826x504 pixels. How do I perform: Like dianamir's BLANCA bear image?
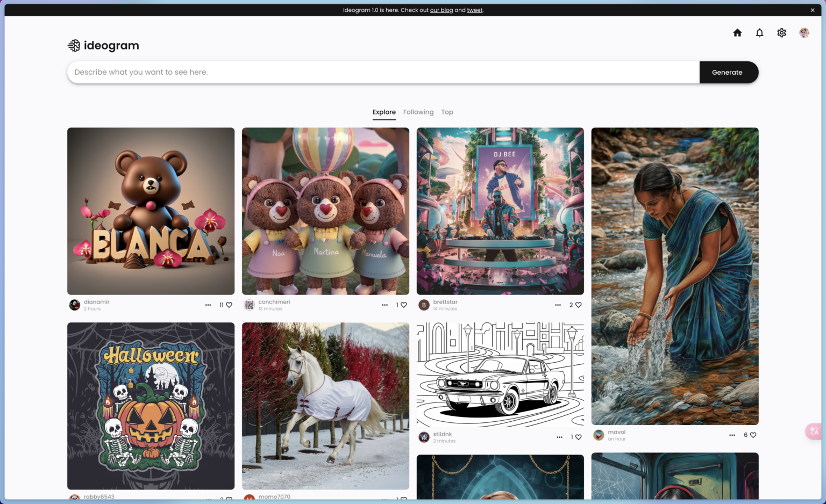tap(229, 305)
